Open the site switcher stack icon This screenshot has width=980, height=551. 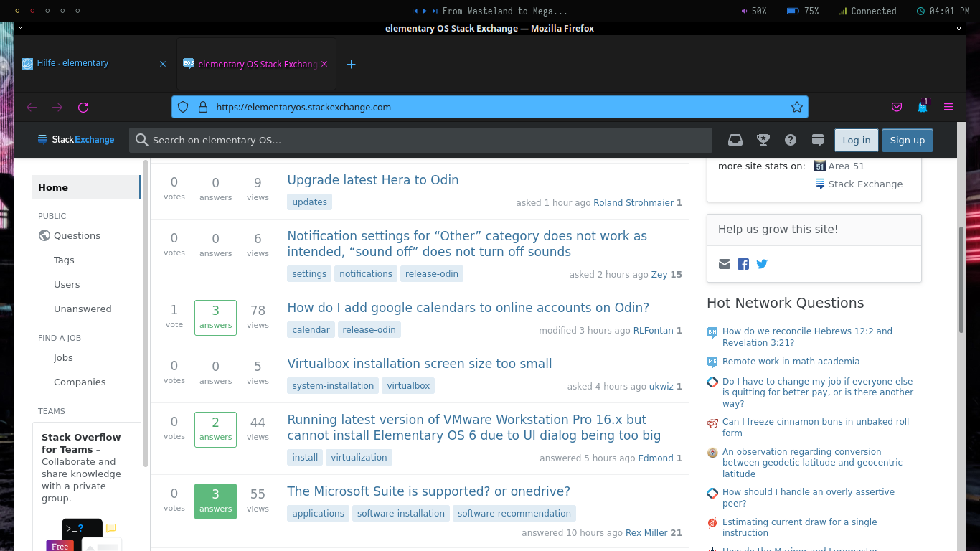[817, 140]
